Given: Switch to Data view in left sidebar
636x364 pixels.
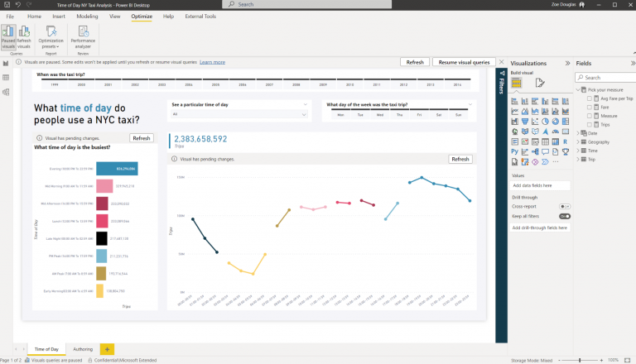Looking at the screenshot, I should [x=6, y=78].
